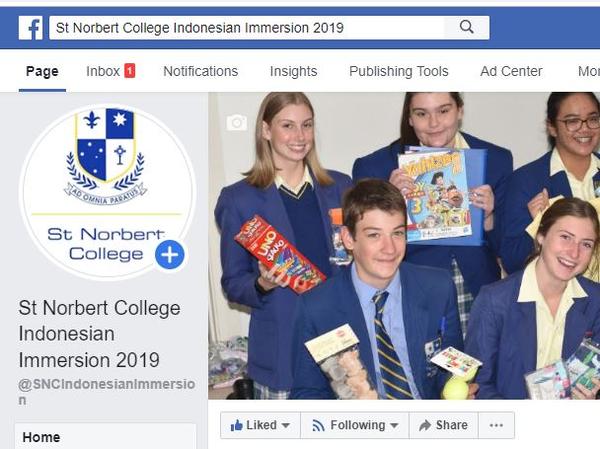Click the camera icon on cover photo

click(236, 122)
